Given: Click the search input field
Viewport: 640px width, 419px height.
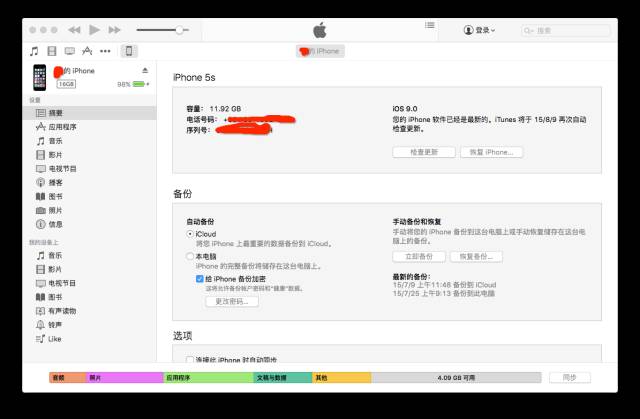Looking at the screenshot, I should pyautogui.click(x=566, y=31).
